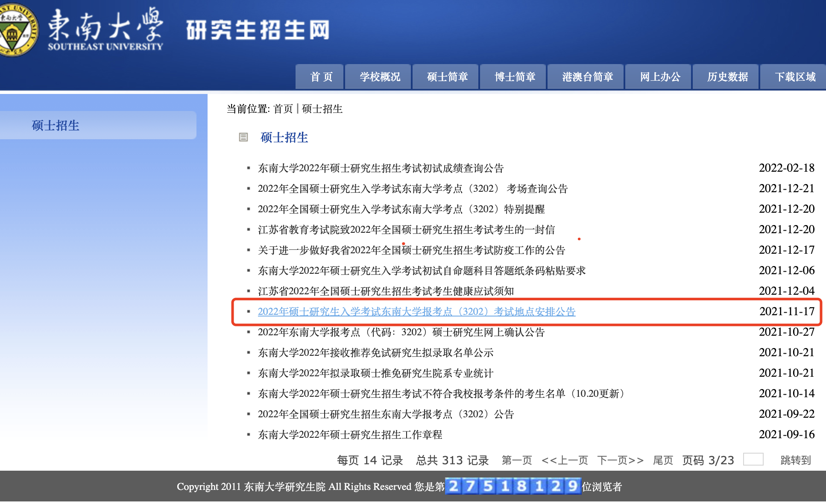Click the 页码 3/23 indicator
This screenshot has height=504, width=826.
pyautogui.click(x=708, y=460)
